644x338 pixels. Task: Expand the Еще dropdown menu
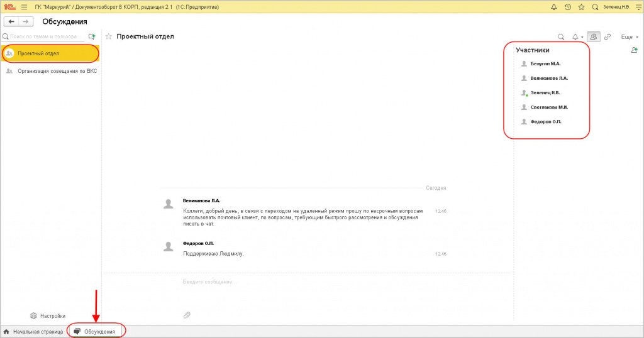coord(629,37)
